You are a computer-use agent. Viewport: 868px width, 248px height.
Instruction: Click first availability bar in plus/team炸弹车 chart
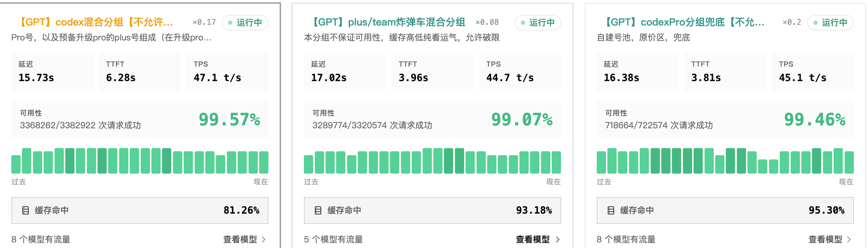point(308,164)
